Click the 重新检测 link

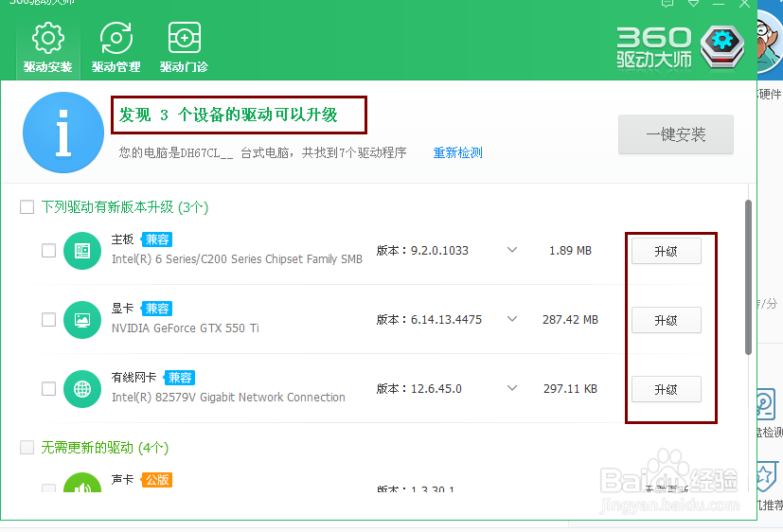click(458, 152)
